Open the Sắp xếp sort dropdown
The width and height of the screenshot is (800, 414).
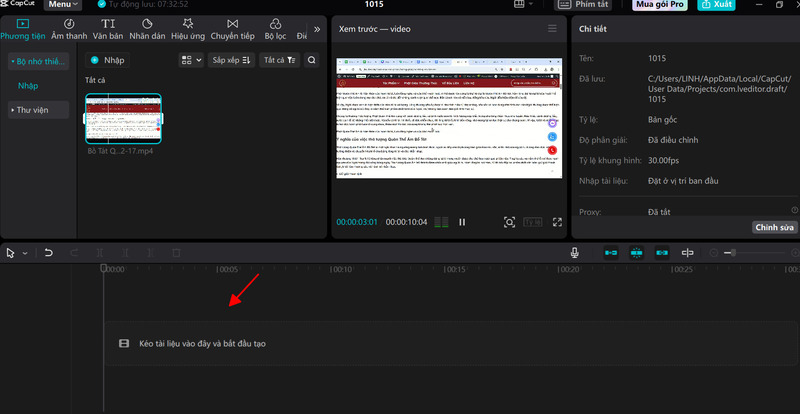coord(232,60)
